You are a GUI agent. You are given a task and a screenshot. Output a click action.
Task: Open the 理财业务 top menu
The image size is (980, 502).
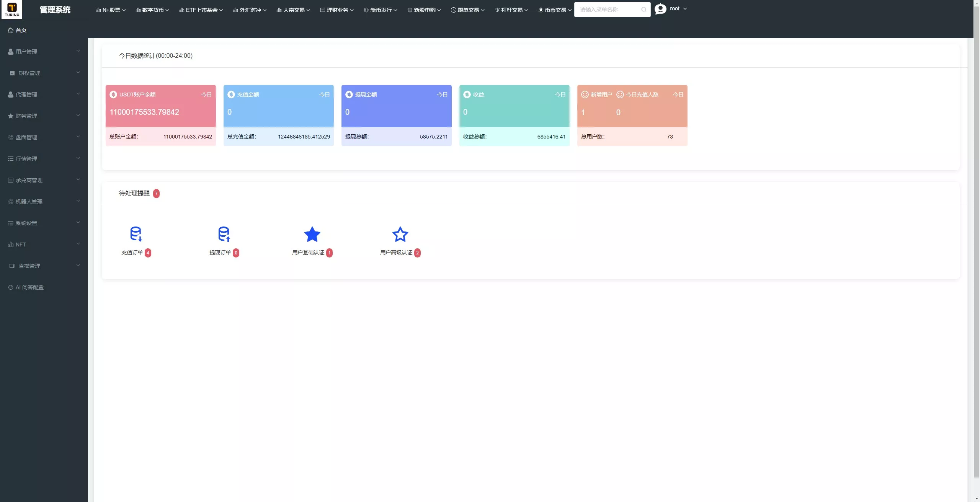[x=337, y=10]
